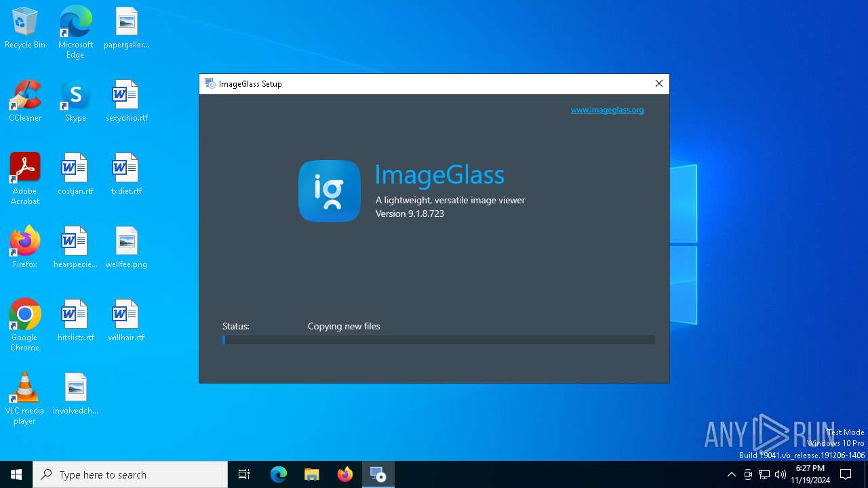Open the network status tray icon
Image resolution: width=868 pixels, height=488 pixels.
click(764, 474)
